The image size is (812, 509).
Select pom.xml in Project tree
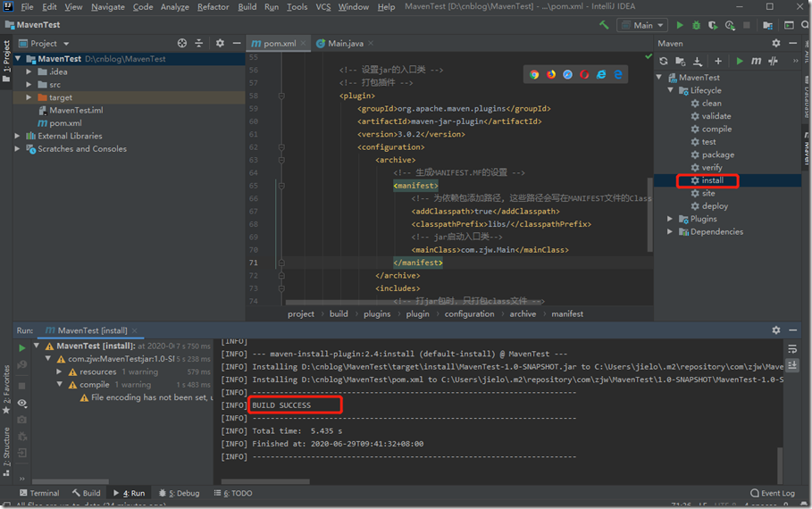65,122
